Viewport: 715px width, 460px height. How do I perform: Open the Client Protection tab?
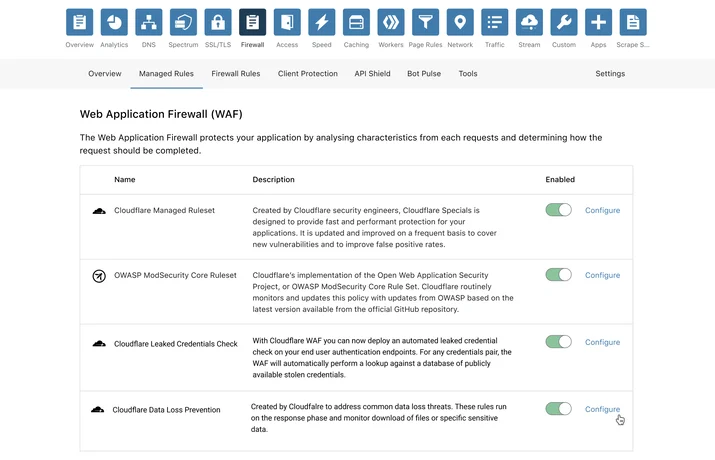click(308, 73)
